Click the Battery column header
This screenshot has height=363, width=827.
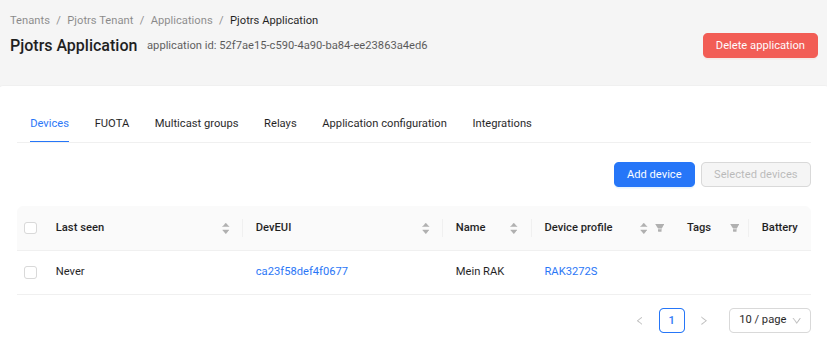[x=779, y=227]
